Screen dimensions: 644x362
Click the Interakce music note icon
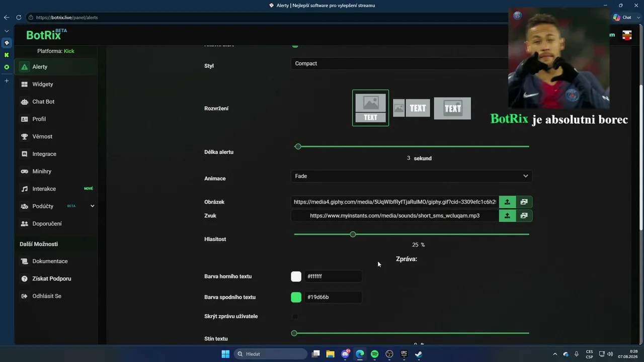pos(24,189)
